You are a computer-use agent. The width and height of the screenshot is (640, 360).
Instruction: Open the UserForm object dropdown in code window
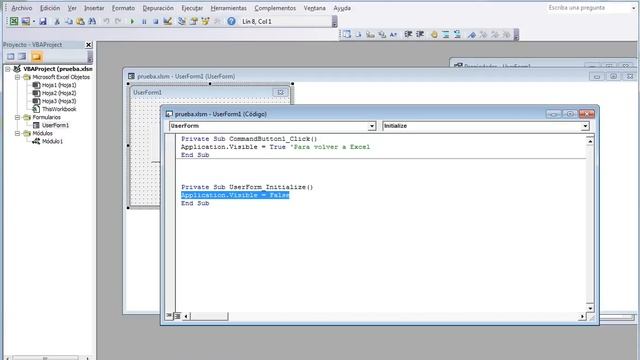point(371,126)
